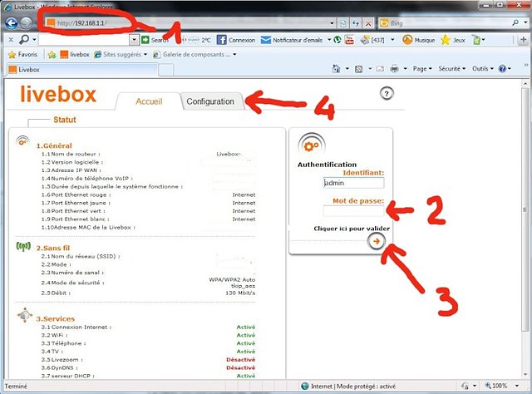Screen dimensions: 532x394
Task: Expand the Page dropdown menu
Action: (424, 70)
